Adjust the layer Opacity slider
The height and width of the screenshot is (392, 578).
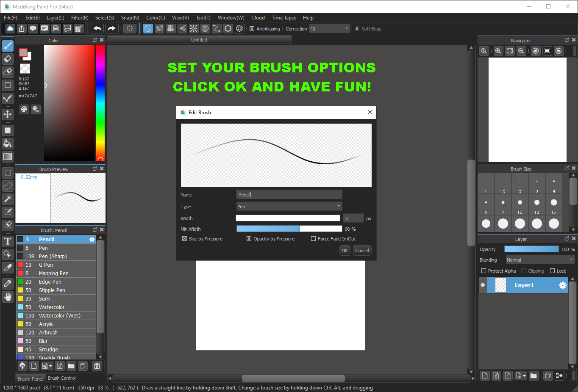tap(531, 249)
